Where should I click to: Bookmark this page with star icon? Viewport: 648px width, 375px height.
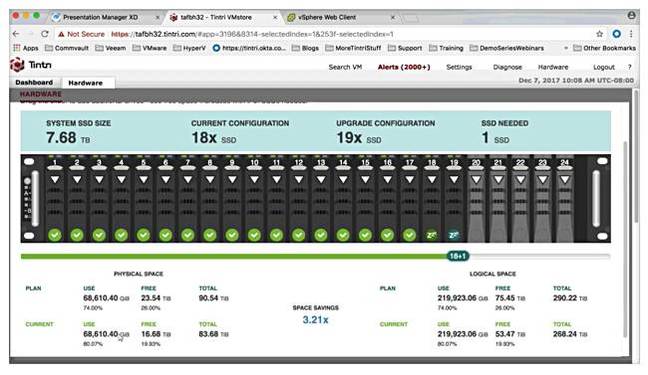(599, 34)
